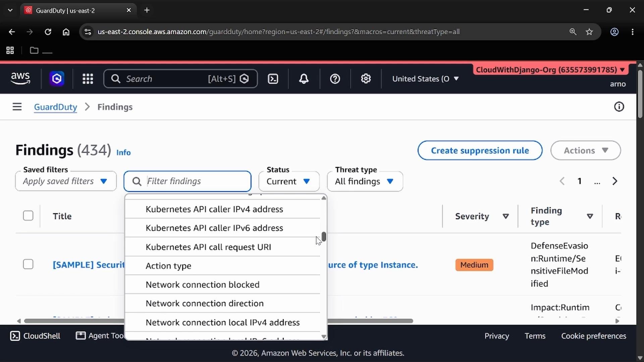Open browser profile icon
644x362 pixels.
614,32
